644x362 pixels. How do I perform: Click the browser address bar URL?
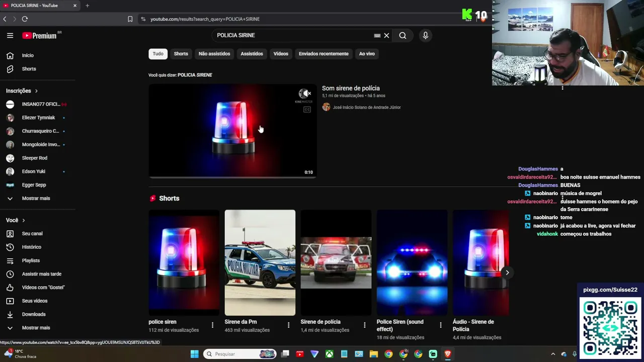[205, 19]
